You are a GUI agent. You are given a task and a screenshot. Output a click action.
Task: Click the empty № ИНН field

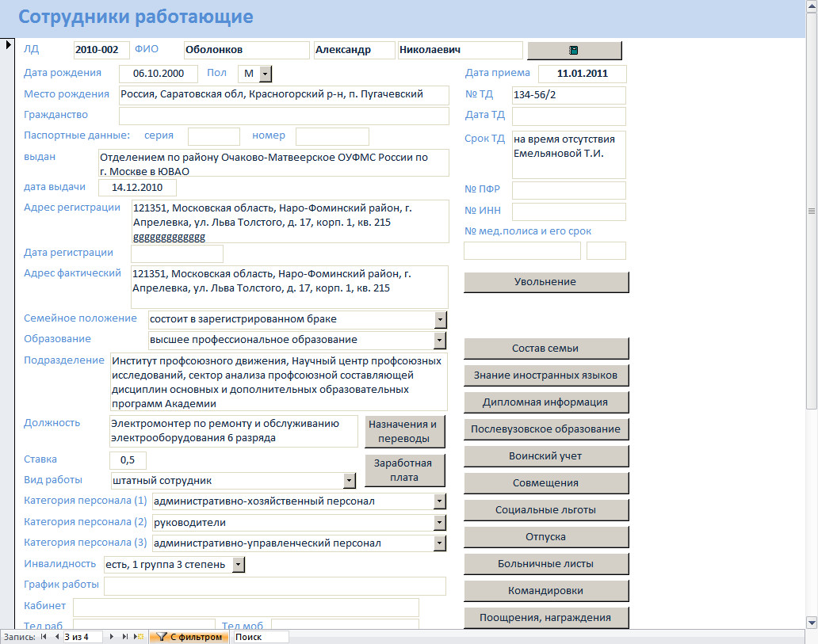click(568, 211)
